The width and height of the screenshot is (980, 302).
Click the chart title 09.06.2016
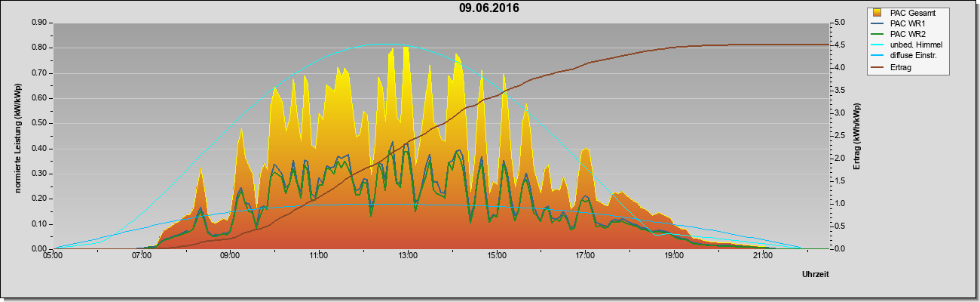[x=489, y=8]
